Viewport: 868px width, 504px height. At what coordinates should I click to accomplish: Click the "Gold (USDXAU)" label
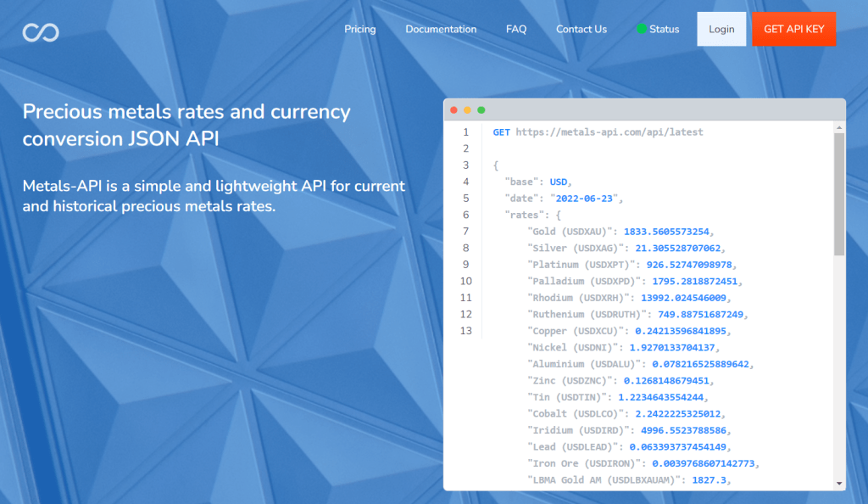point(570,232)
